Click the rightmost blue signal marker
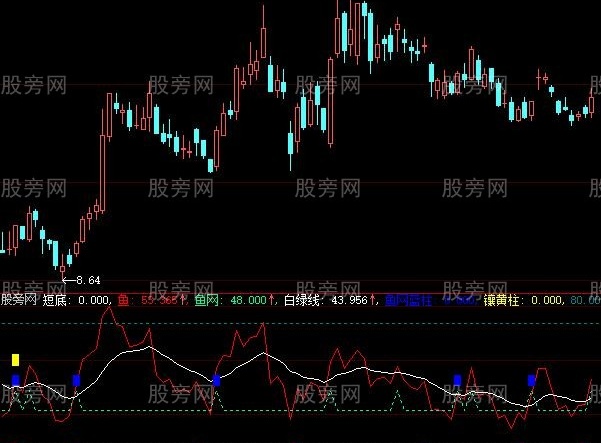 [x=532, y=380]
